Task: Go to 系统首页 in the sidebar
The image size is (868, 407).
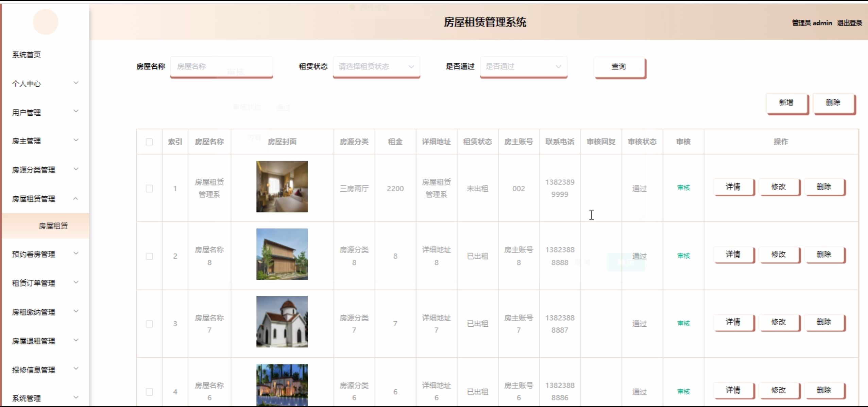Action: [27, 55]
